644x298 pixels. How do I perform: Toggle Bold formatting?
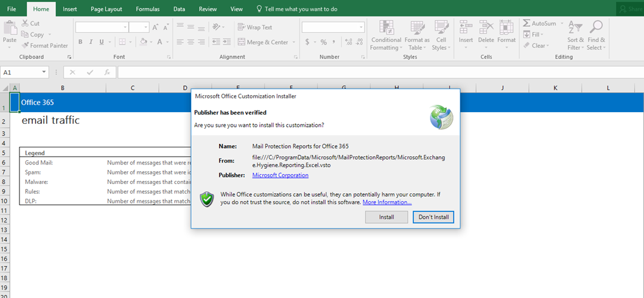pos(80,42)
